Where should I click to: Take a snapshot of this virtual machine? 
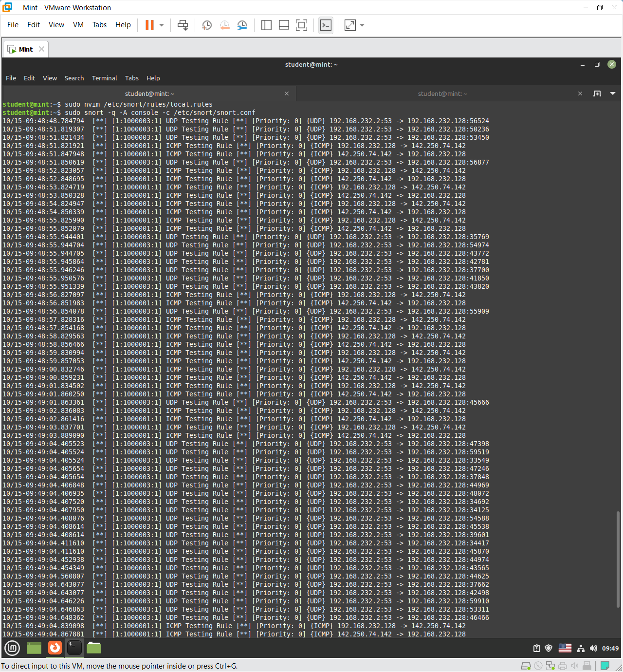(207, 25)
